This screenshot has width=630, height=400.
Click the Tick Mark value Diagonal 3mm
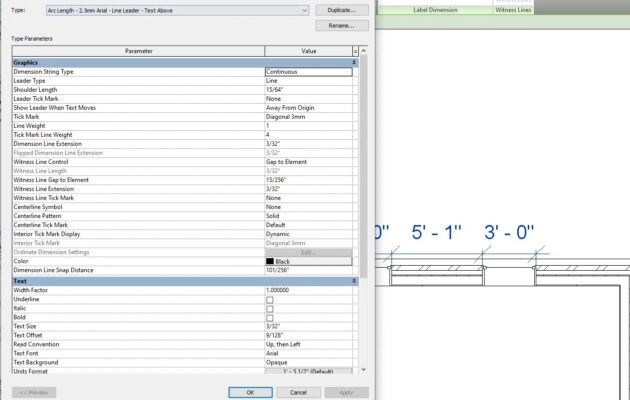(x=308, y=116)
